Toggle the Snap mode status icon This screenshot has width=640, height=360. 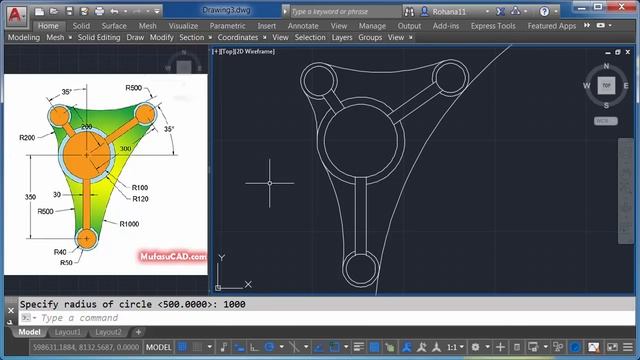click(x=197, y=347)
